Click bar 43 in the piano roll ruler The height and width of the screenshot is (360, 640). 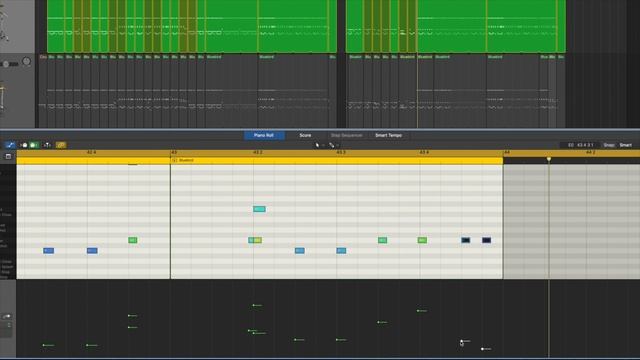pos(173,152)
